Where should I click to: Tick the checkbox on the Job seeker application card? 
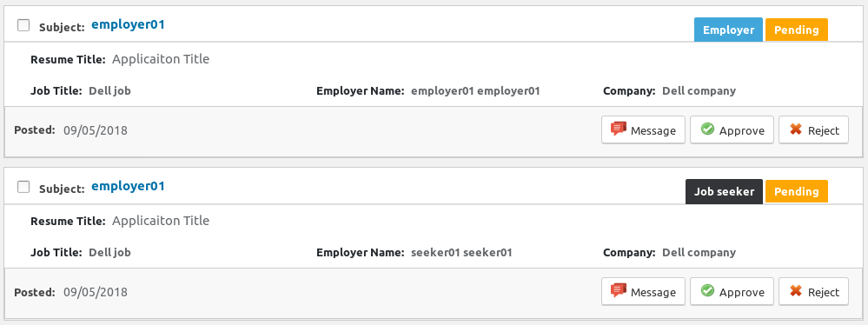(x=23, y=187)
